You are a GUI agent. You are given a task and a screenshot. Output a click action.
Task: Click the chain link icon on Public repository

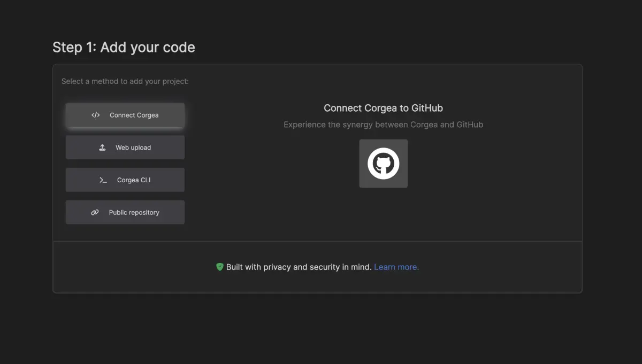point(95,212)
